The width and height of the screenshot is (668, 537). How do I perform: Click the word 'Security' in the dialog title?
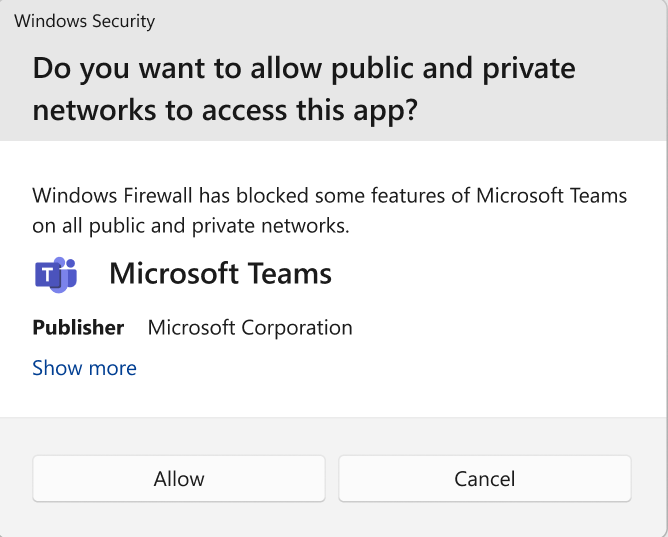pos(124,21)
